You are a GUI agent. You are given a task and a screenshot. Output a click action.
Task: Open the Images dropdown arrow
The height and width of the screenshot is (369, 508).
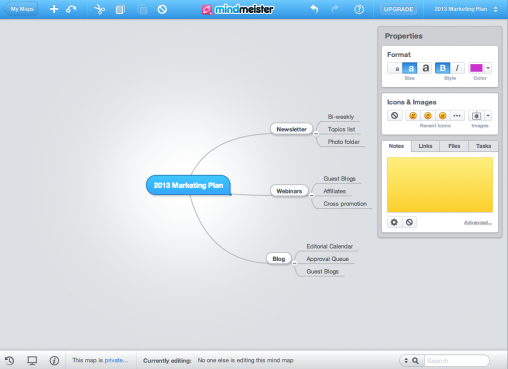[x=488, y=116]
